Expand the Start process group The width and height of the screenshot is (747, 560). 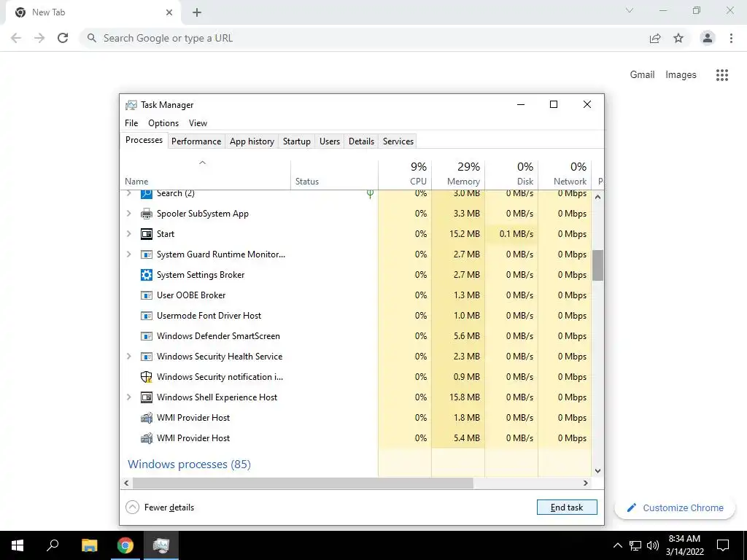[x=128, y=234]
